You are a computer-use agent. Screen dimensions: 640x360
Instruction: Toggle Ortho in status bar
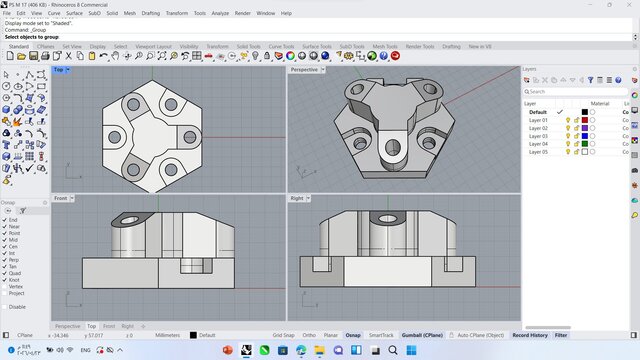coord(309,335)
